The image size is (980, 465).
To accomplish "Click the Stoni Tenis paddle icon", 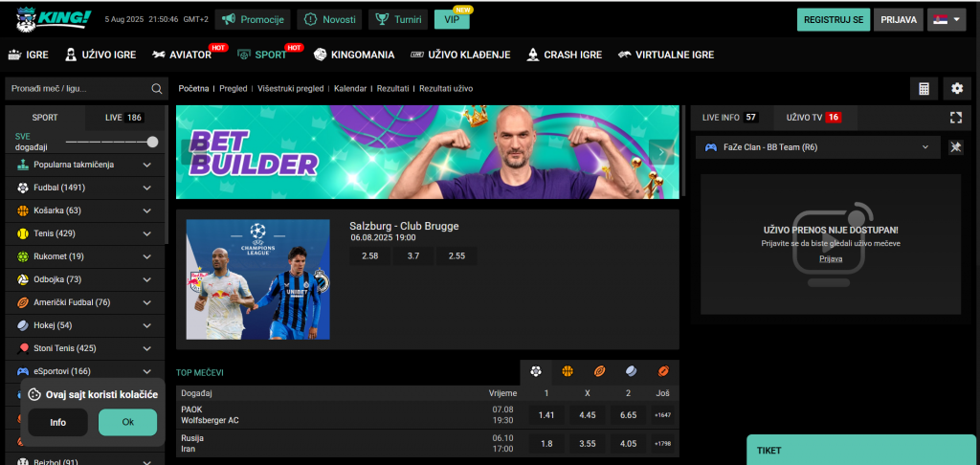I will (23, 348).
